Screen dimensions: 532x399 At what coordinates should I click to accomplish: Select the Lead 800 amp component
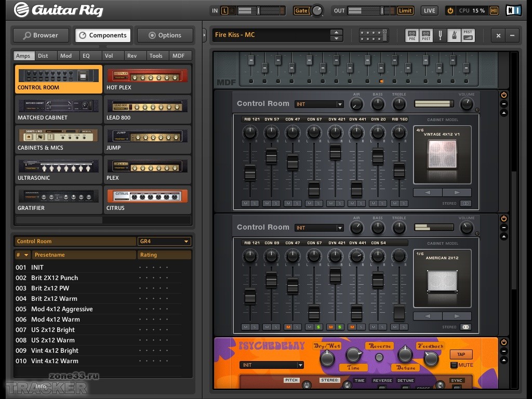(x=147, y=109)
